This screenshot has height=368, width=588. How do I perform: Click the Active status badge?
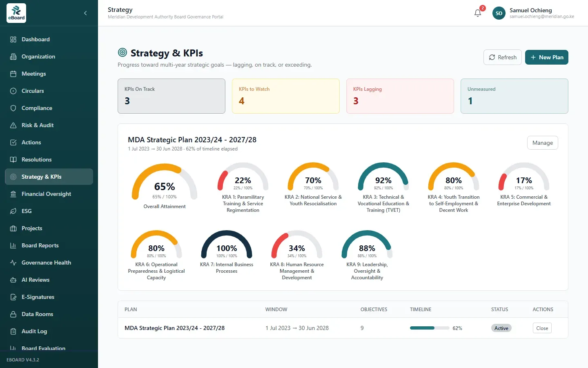point(501,328)
